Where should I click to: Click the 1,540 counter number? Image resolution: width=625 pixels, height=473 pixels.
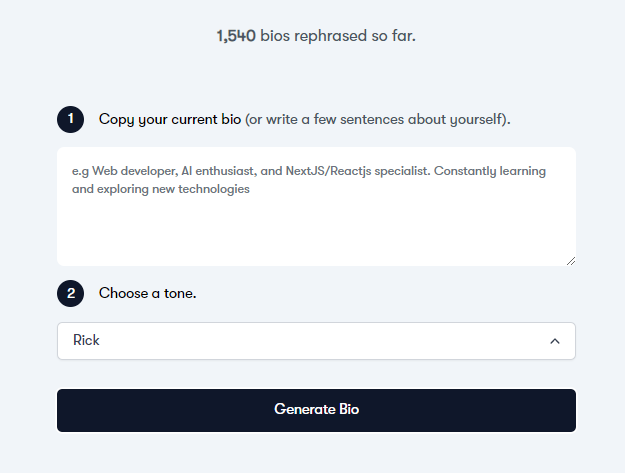[236, 36]
